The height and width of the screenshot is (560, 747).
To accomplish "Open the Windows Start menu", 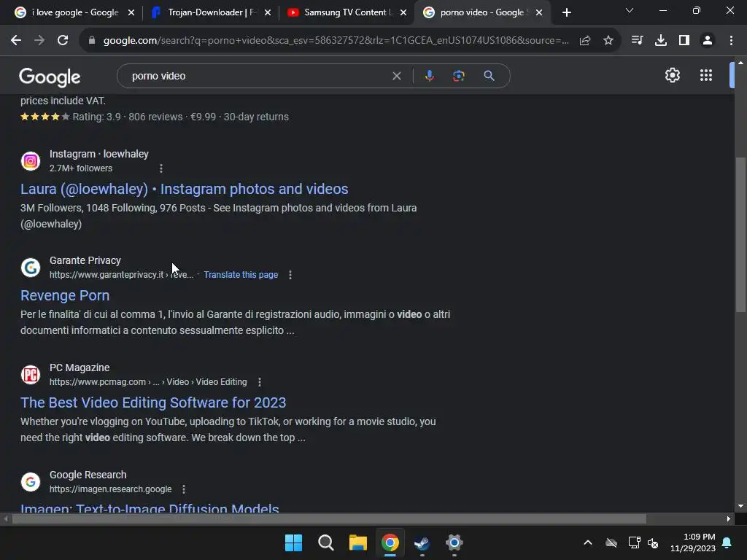I will click(x=293, y=542).
